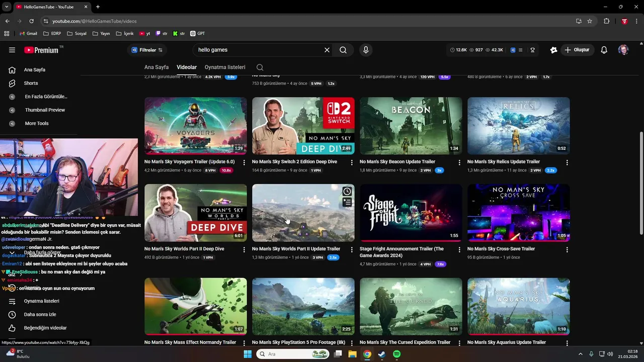The width and height of the screenshot is (644, 362).
Task: Clear the search box with the X icon
Action: click(327, 50)
